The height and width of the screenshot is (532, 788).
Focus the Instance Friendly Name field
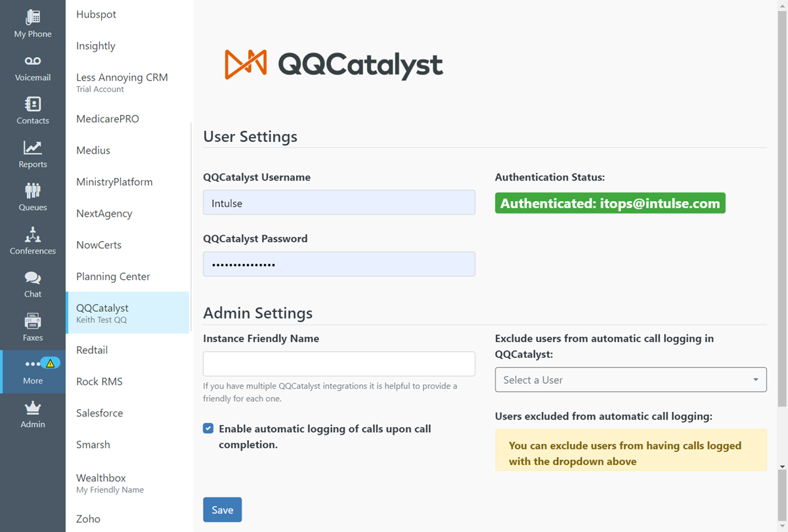(339, 364)
